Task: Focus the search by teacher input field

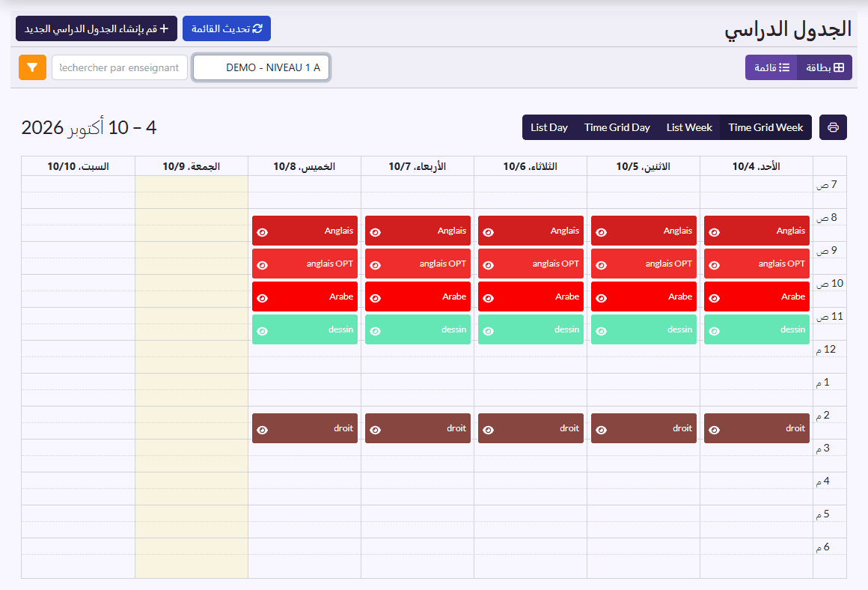Action: click(x=120, y=67)
